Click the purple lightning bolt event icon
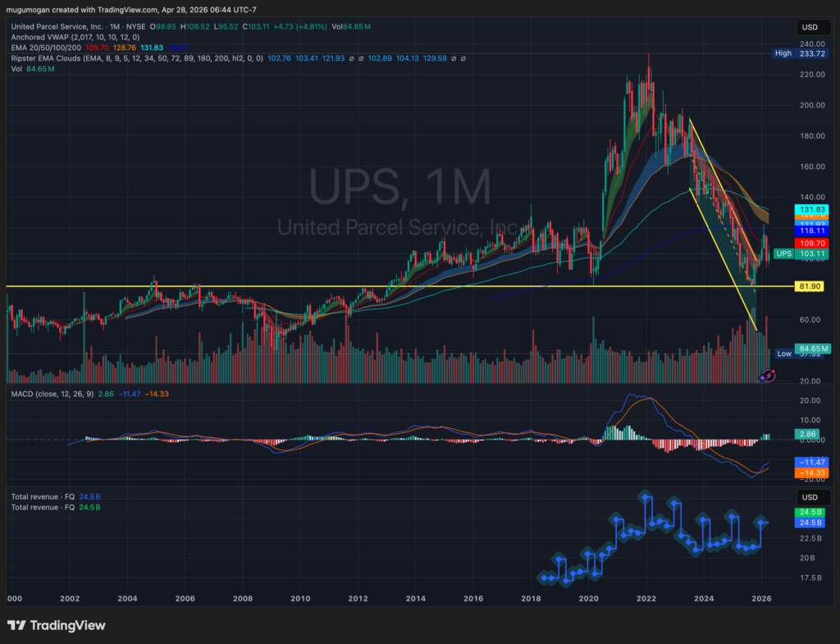 pos(768,376)
